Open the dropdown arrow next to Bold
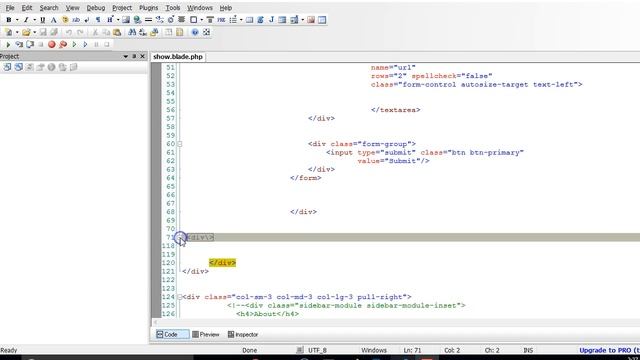The image size is (640, 360). point(17,20)
